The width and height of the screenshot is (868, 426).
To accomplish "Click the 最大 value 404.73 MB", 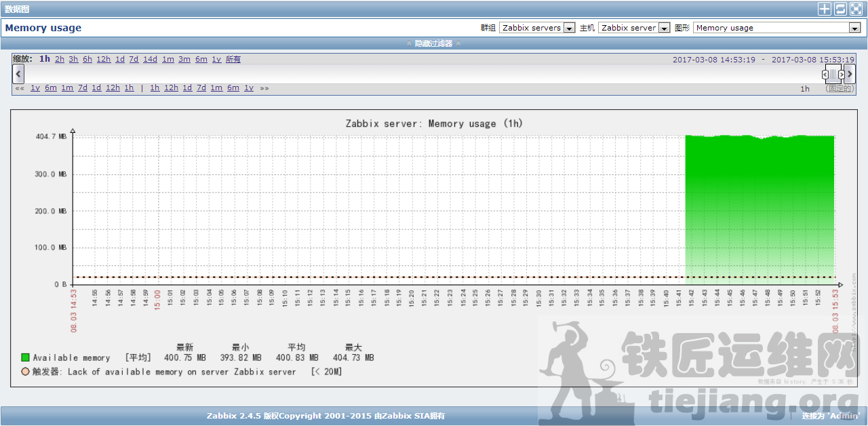I will coord(353,357).
